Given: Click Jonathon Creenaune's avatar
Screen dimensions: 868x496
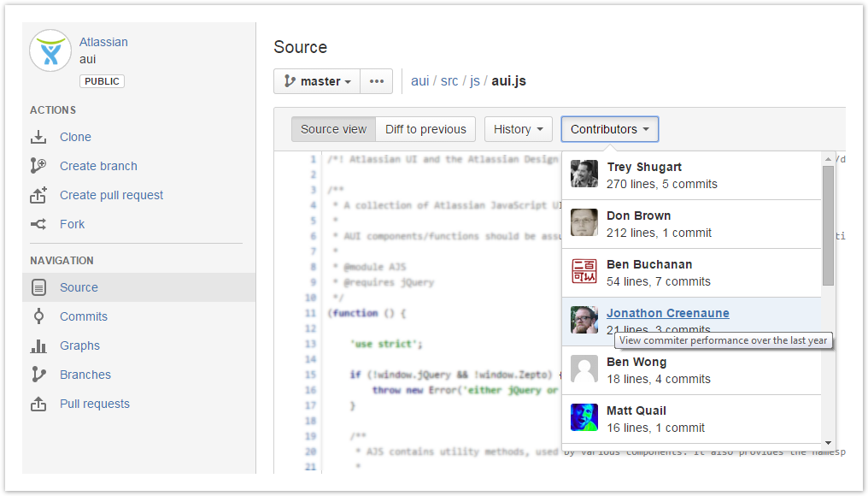Looking at the screenshot, I should tap(584, 321).
